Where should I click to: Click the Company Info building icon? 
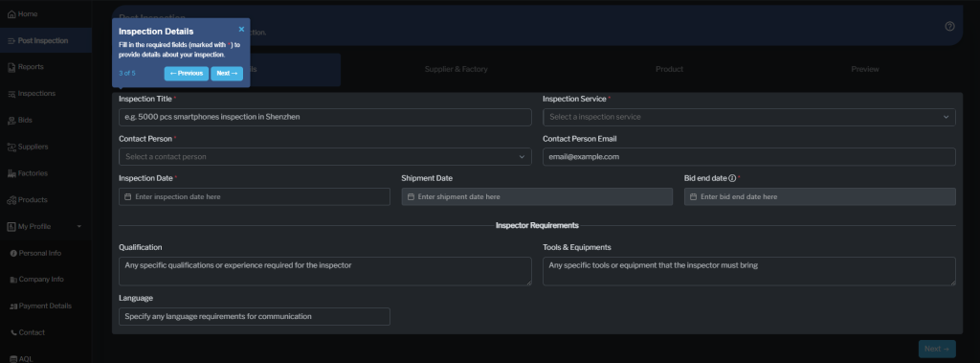[x=13, y=280]
